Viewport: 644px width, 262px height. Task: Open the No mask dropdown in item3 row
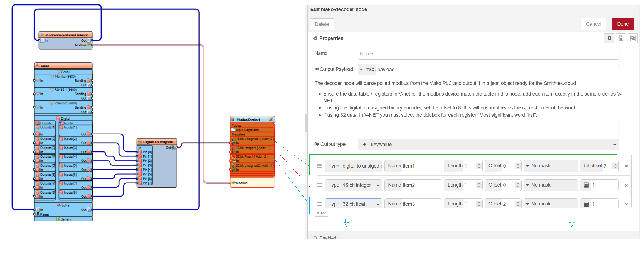(x=551, y=204)
